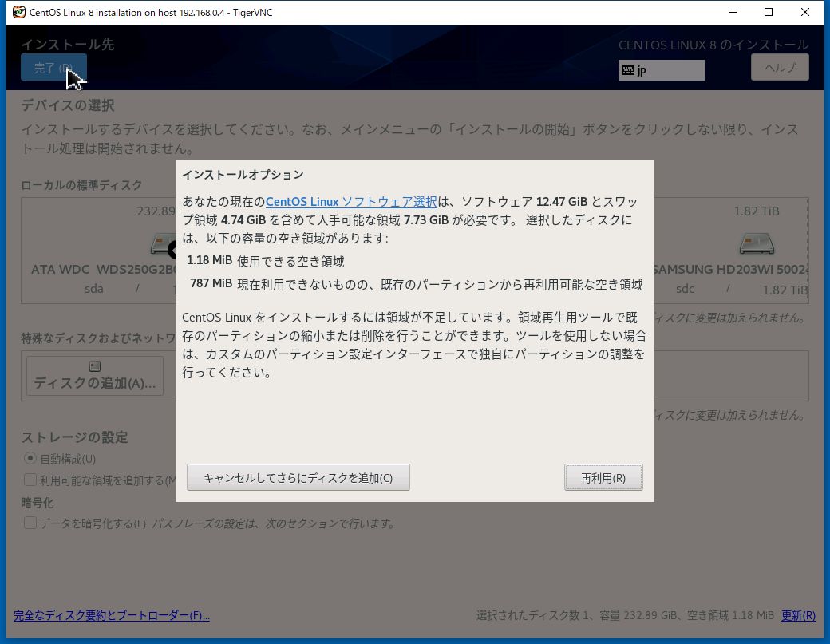830x644 pixels.
Task: Click the 再利用(R) reclaim space button
Action: [603, 477]
